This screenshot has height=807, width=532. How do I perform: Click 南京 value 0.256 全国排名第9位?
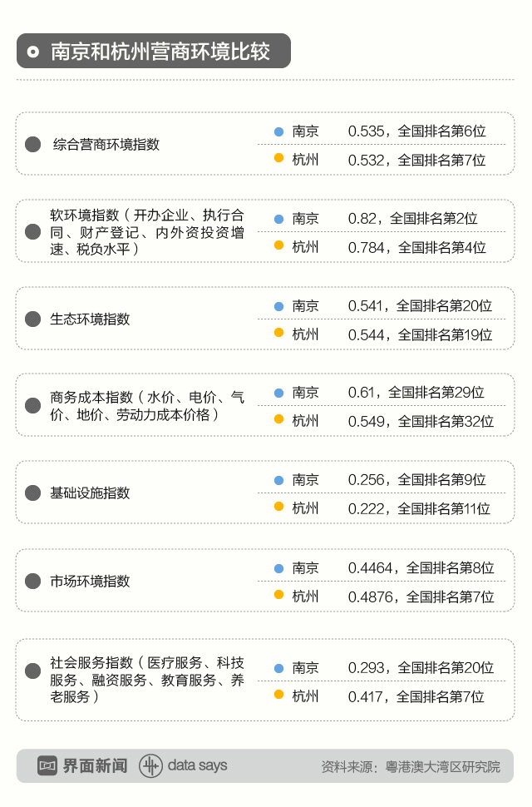416,480
